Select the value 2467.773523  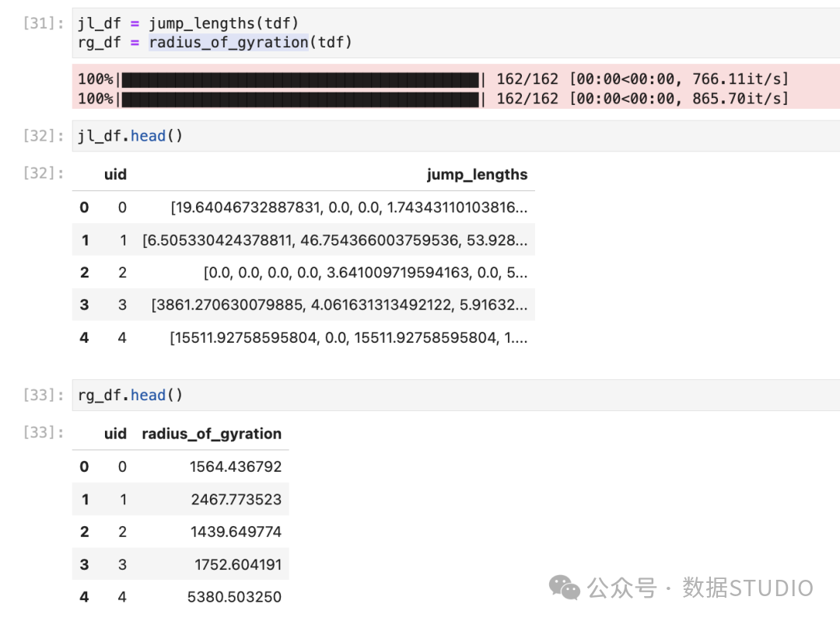click(x=236, y=500)
